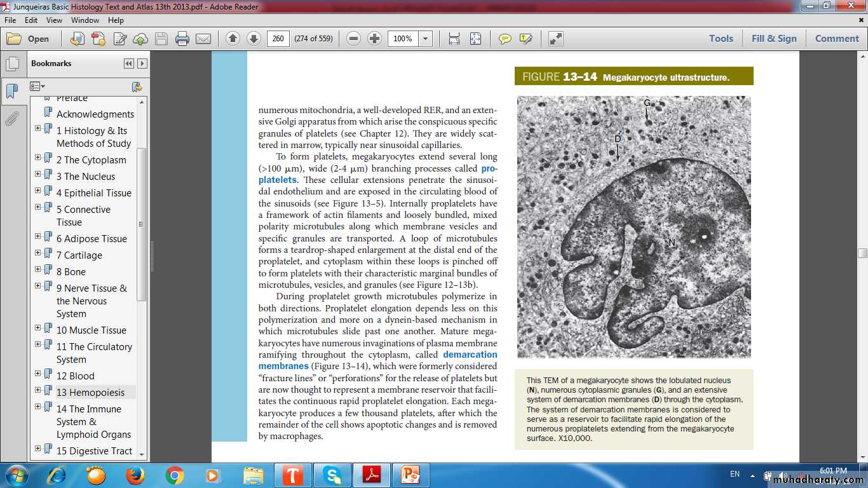The height and width of the screenshot is (488, 868).
Task: Add a sticky note comment
Action: tap(505, 39)
